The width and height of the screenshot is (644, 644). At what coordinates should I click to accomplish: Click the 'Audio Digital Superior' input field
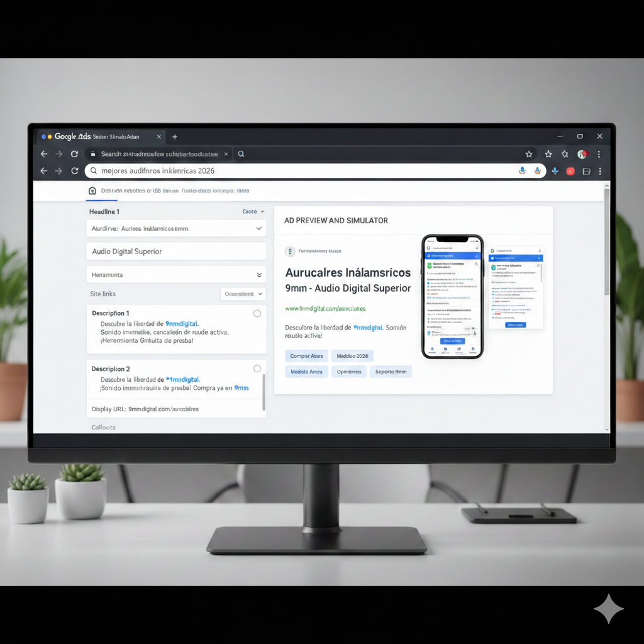(176, 252)
